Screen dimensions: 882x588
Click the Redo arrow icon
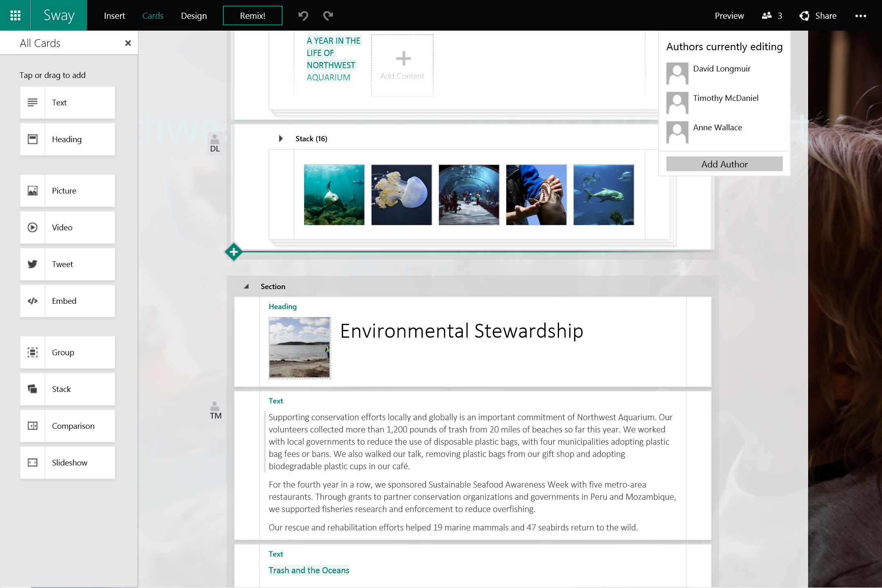pos(328,15)
